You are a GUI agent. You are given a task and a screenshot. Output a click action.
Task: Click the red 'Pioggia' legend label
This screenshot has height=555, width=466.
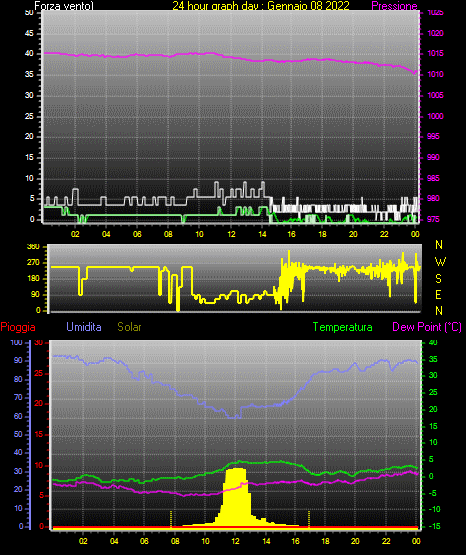click(x=18, y=327)
